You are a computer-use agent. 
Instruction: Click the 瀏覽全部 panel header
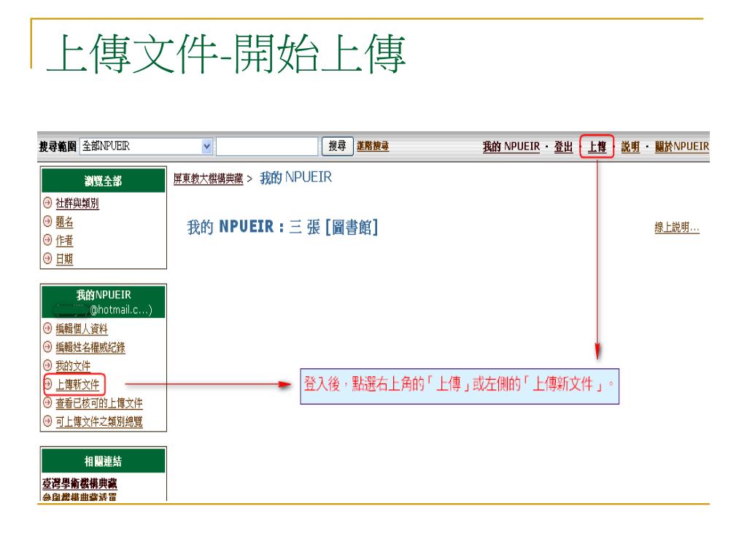coord(104,181)
